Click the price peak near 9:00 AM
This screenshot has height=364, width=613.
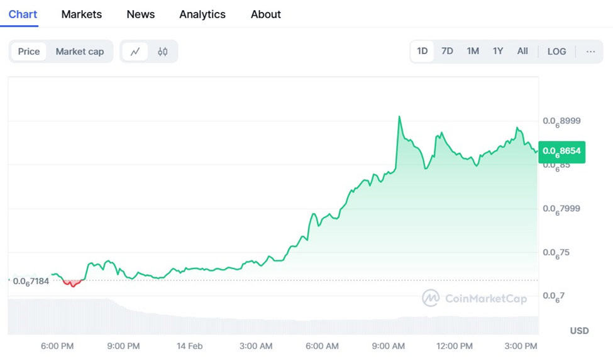pyautogui.click(x=399, y=116)
